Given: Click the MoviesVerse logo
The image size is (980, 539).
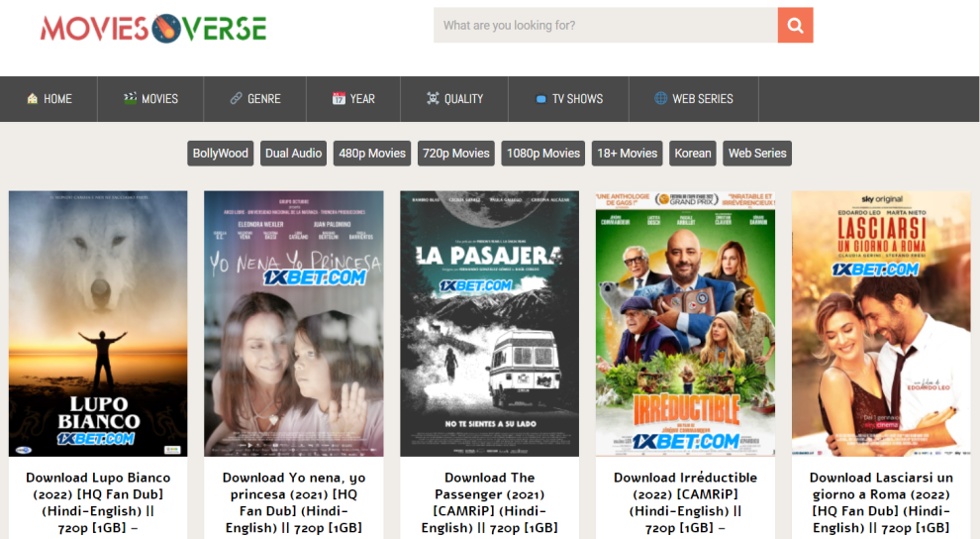Looking at the screenshot, I should click(153, 28).
